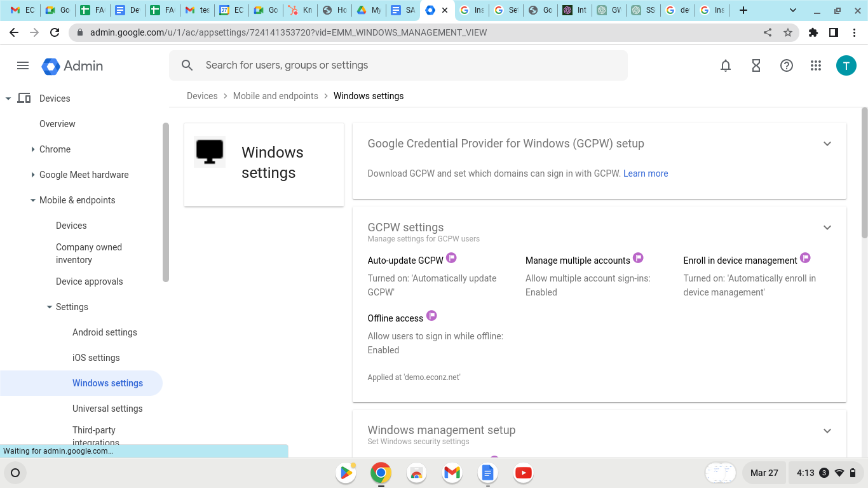Collapse the GCPW settings section
This screenshot has width=868, height=488.
[x=827, y=227]
